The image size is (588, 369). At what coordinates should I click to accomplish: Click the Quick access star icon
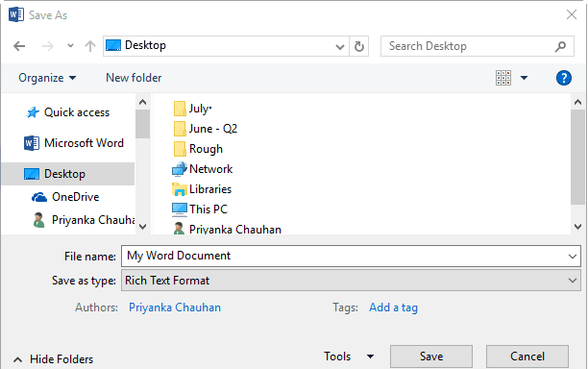click(x=33, y=112)
